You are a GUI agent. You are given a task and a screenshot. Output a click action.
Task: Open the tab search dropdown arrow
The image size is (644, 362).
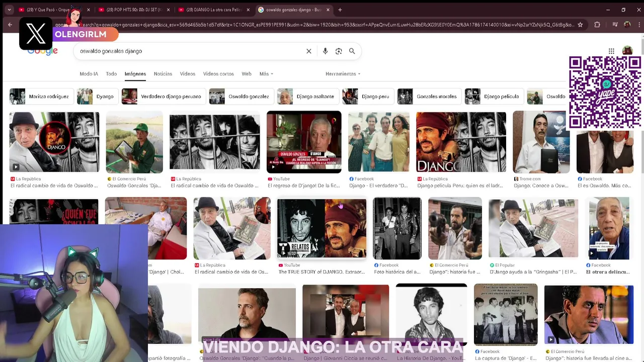click(9, 10)
